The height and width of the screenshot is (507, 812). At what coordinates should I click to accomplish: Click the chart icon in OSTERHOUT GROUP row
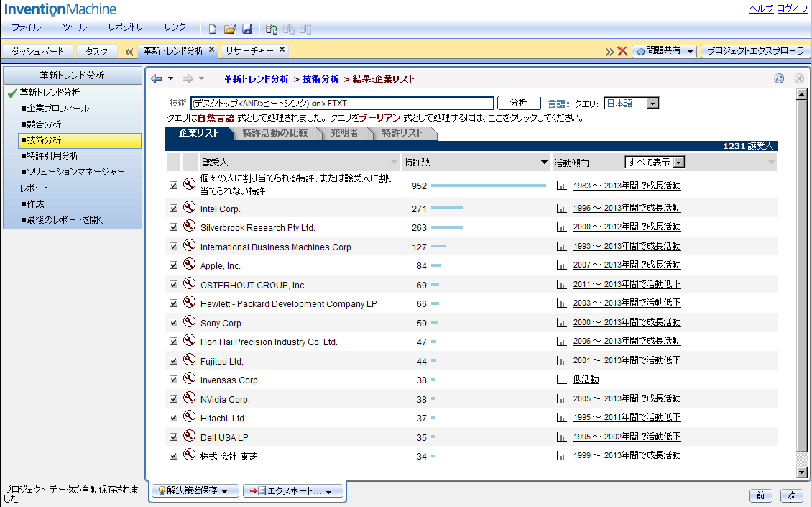pyautogui.click(x=561, y=285)
